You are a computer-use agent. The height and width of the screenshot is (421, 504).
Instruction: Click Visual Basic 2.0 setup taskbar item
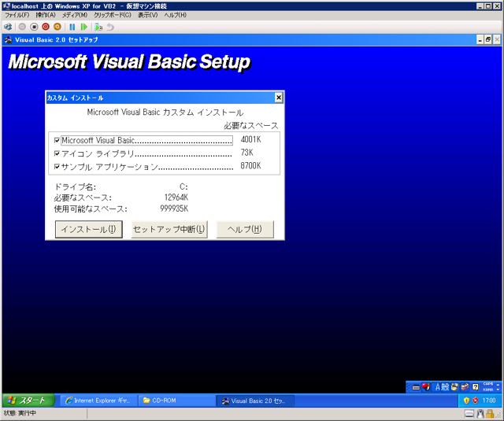pyautogui.click(x=255, y=401)
